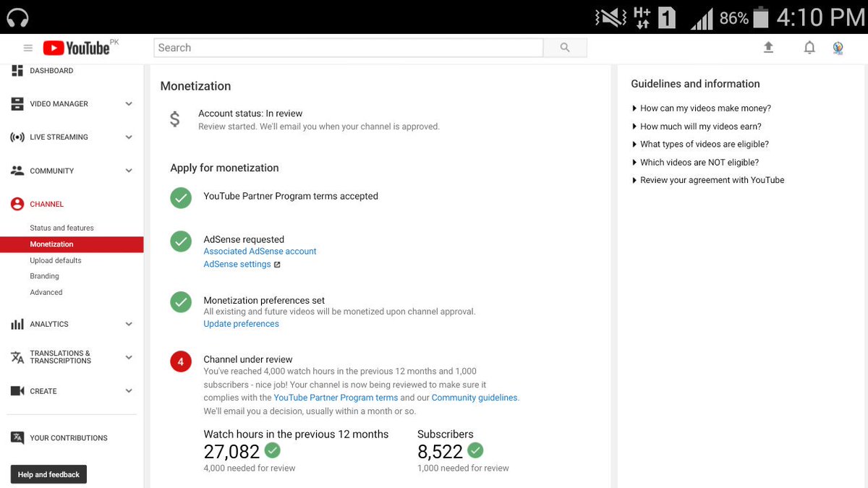Click external link icon beside AdSense settings
Screen dimensions: 868x488
click(277, 265)
